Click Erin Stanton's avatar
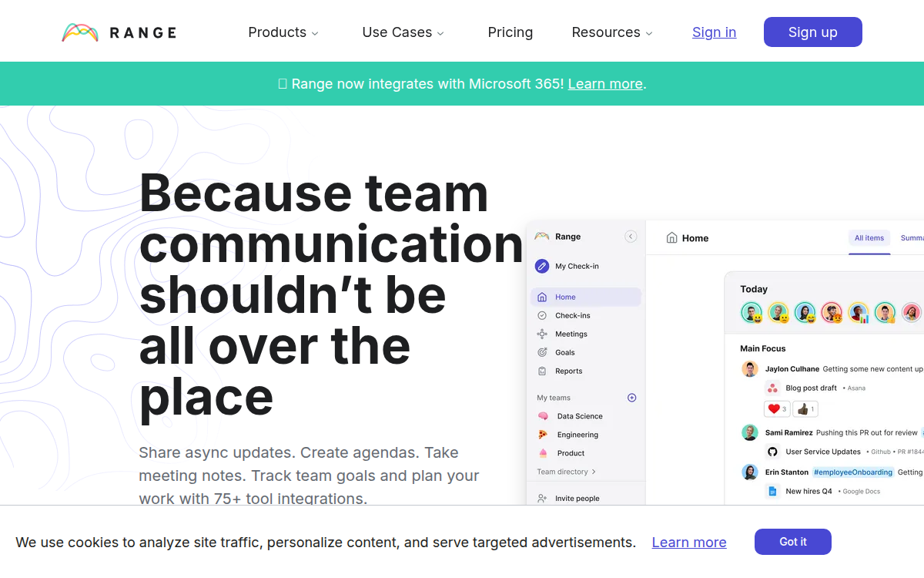This screenshot has width=924, height=578. click(750, 472)
